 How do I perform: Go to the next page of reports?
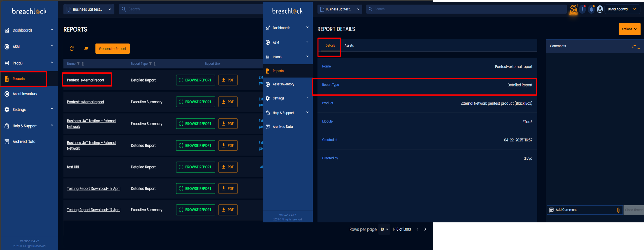click(x=425, y=229)
